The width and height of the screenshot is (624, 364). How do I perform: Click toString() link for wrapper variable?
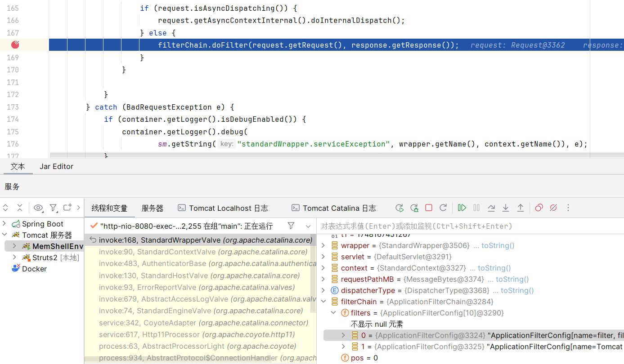[x=498, y=245]
